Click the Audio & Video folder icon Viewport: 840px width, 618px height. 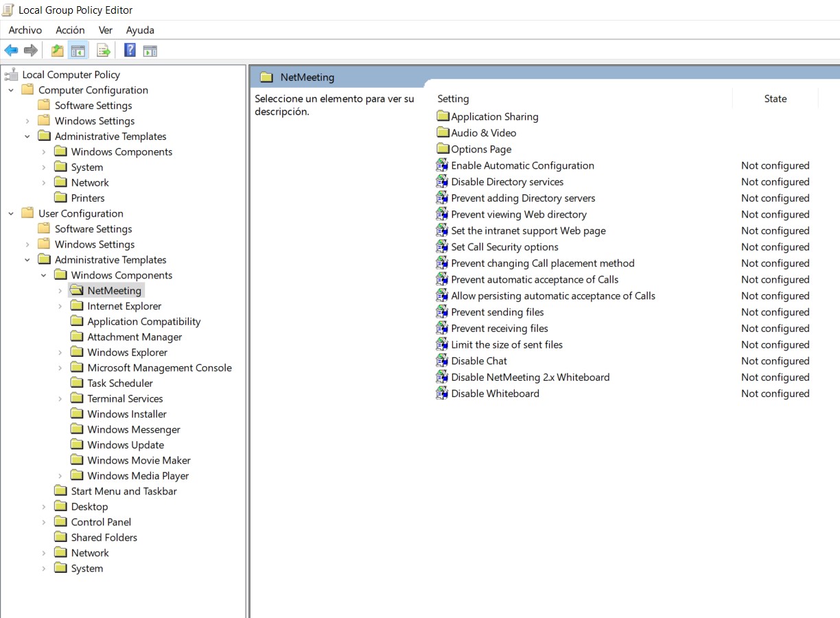point(443,133)
